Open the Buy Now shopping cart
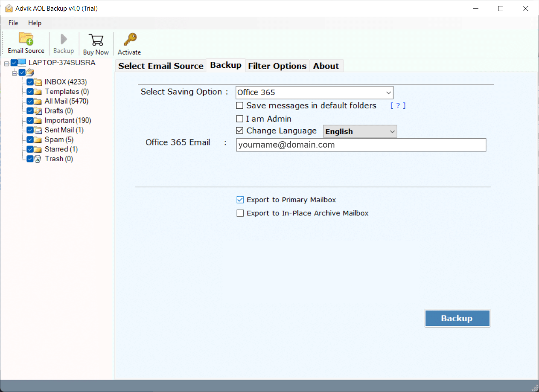 [96, 40]
